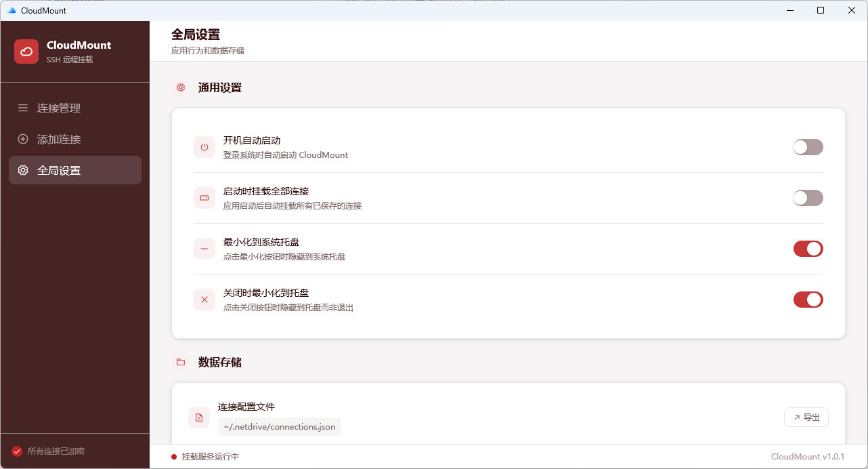This screenshot has height=469, width=868.
Task: Click the 全局设置 page title
Action: (196, 35)
